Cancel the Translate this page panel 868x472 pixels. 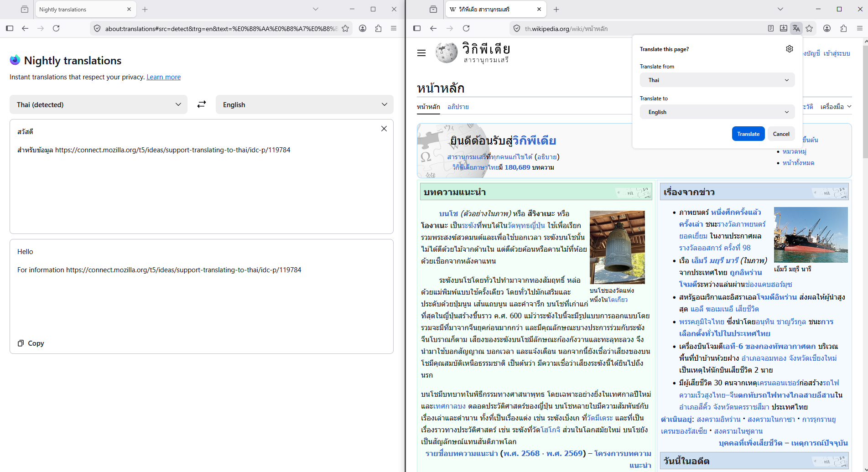click(781, 134)
